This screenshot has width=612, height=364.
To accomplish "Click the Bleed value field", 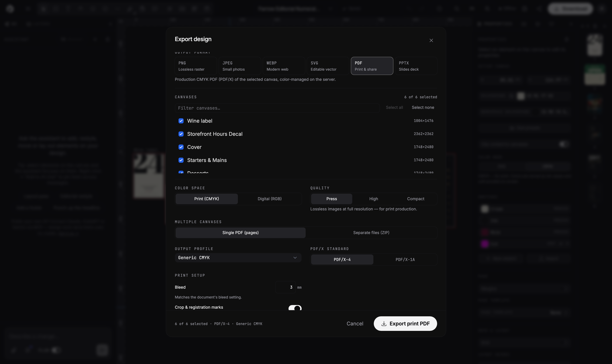I will pyautogui.click(x=285, y=287).
